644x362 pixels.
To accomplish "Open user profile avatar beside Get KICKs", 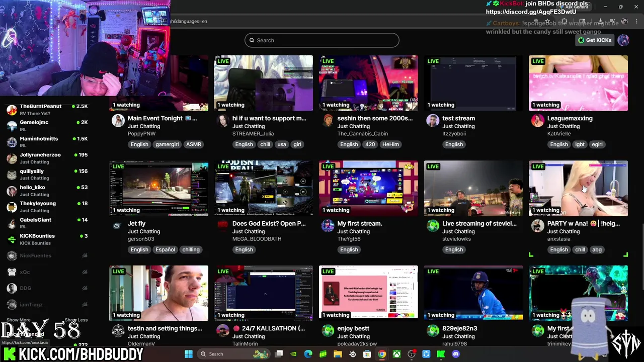I will [x=623, y=40].
